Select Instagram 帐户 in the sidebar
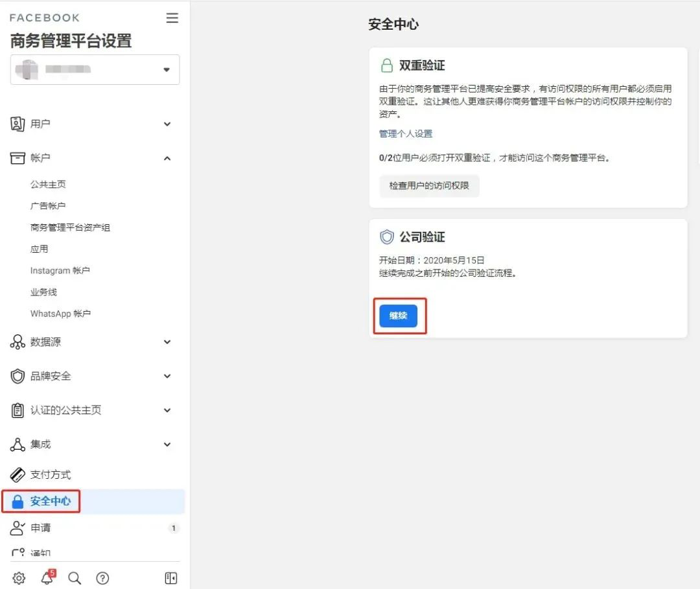The width and height of the screenshot is (700, 589). [x=60, y=270]
